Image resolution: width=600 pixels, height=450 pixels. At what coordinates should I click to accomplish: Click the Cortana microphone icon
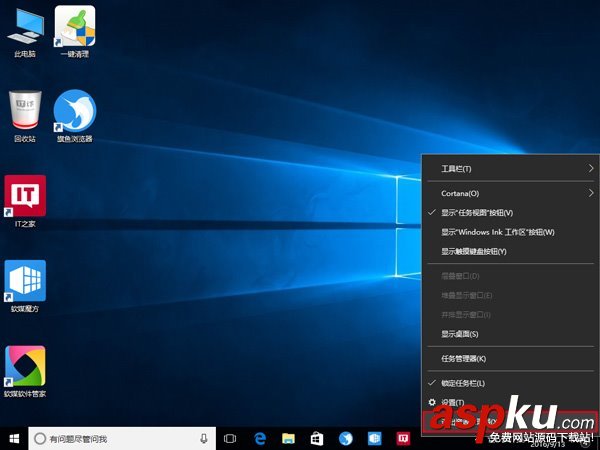pos(204,439)
